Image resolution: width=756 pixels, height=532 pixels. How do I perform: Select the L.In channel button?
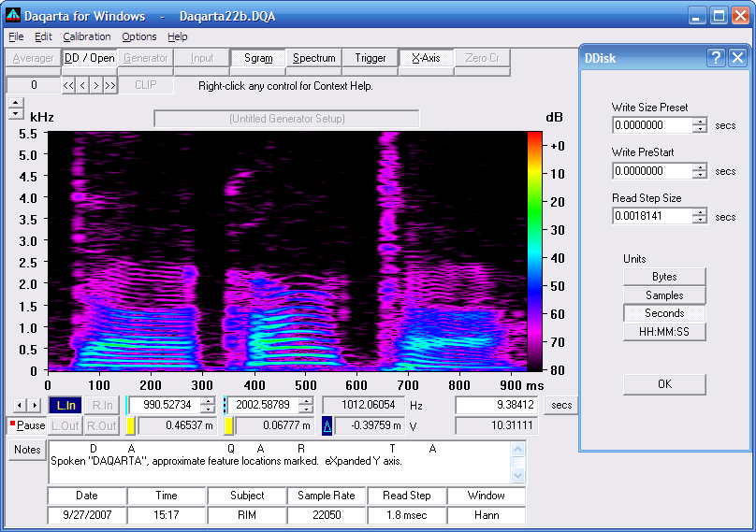tap(65, 405)
